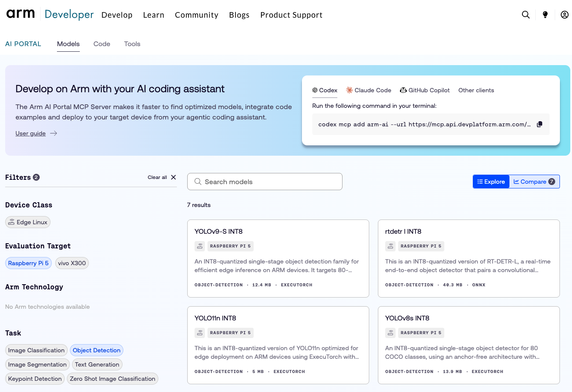
Task: Open the search magnifier icon in header
Action: pos(525,15)
